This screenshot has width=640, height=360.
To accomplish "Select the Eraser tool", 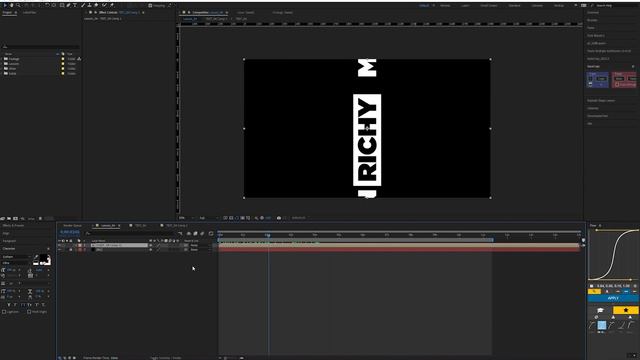I will tap(96, 5).
